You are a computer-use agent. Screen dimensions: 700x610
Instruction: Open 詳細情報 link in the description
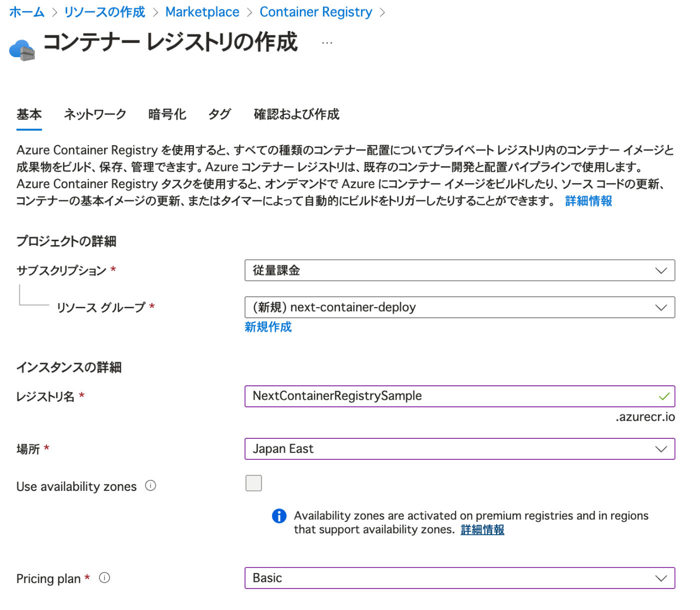click(588, 201)
